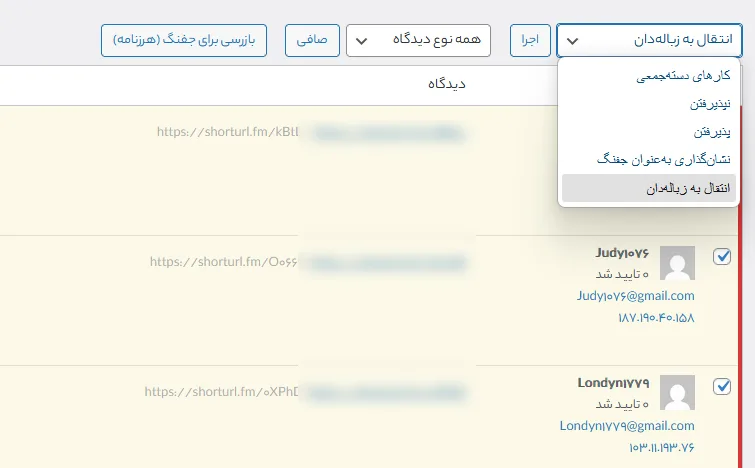Click the Londyn1779 avatar image
This screenshot has height=468, width=755.
click(677, 392)
